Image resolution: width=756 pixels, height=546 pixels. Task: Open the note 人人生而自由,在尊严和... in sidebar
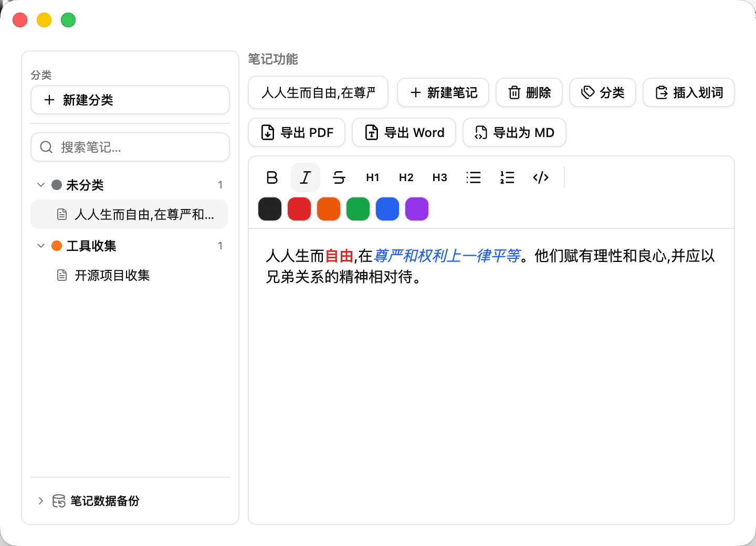129,214
